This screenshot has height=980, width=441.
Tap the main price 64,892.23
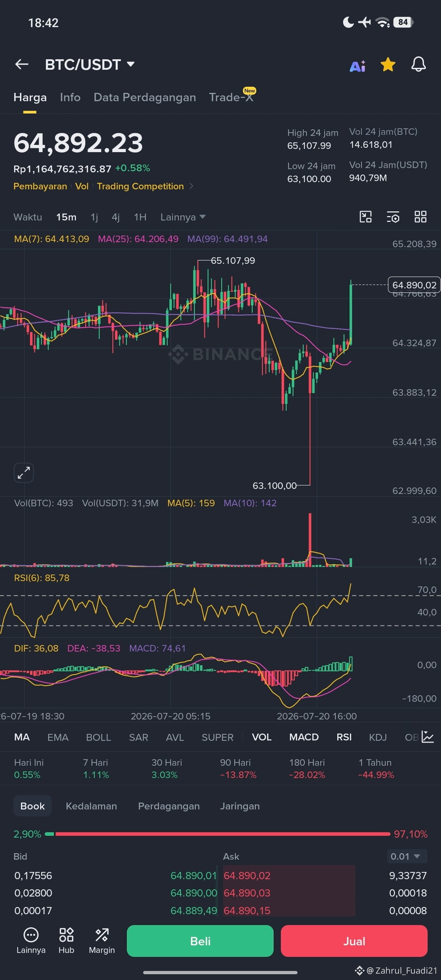[78, 143]
